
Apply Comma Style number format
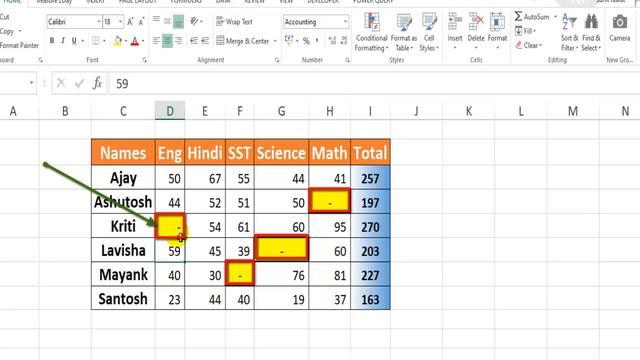point(317,41)
